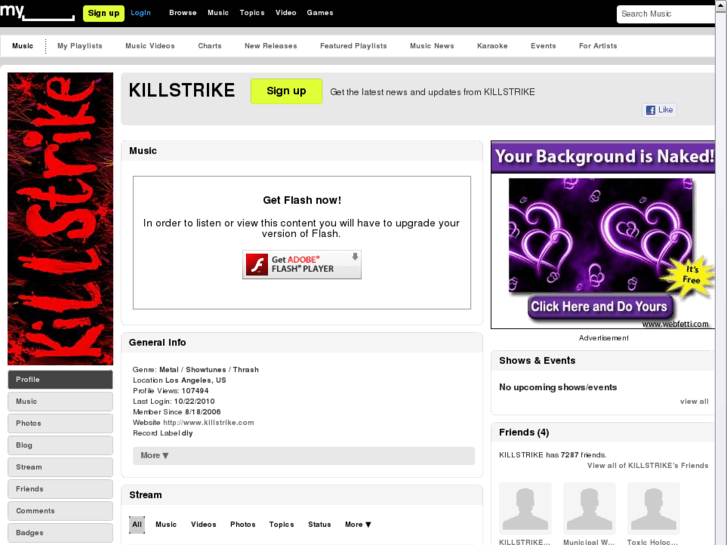Open the Games menu
The image size is (727, 545).
tap(320, 13)
